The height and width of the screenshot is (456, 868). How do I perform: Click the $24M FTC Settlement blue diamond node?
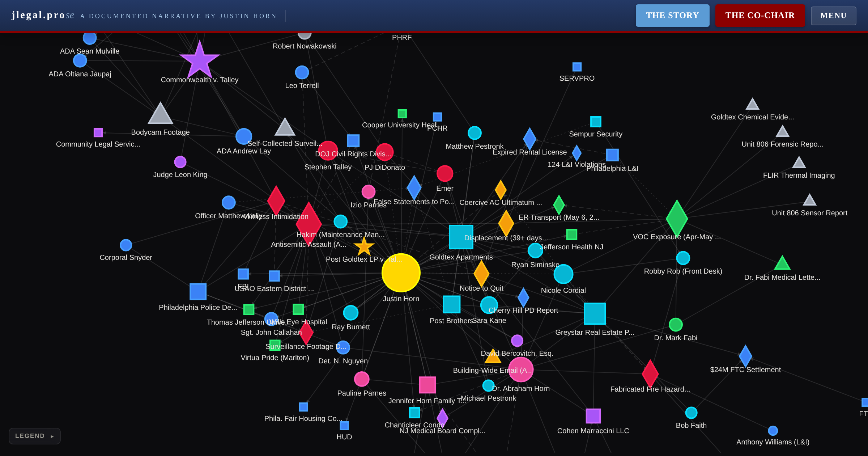745,356
